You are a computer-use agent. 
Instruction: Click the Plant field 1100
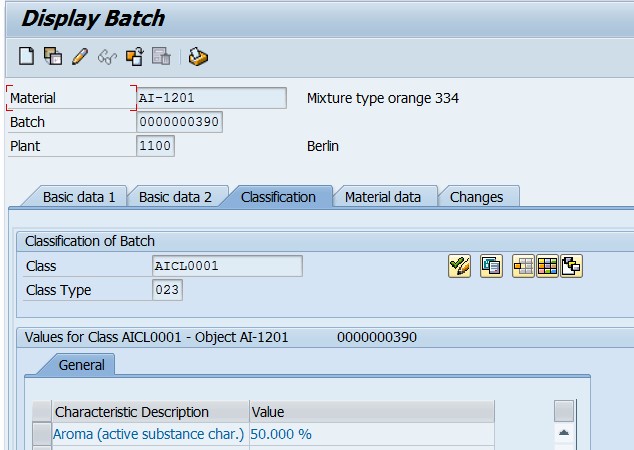click(x=155, y=146)
